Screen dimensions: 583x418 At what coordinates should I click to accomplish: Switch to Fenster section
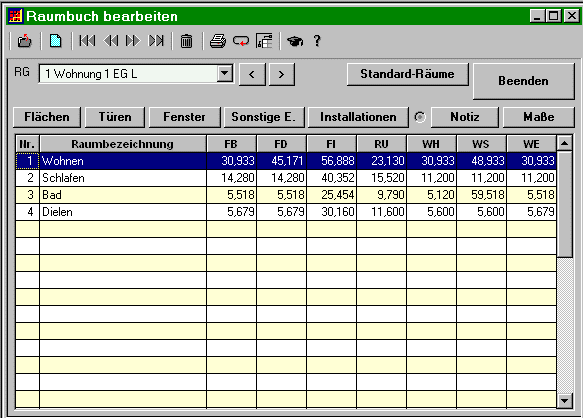click(184, 117)
